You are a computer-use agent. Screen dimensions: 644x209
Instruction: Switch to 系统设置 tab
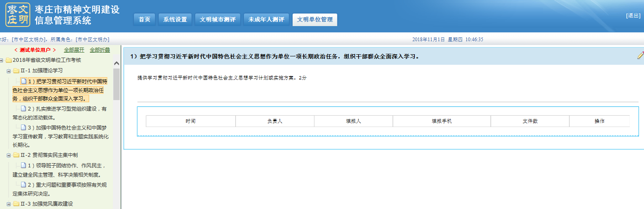175,20
